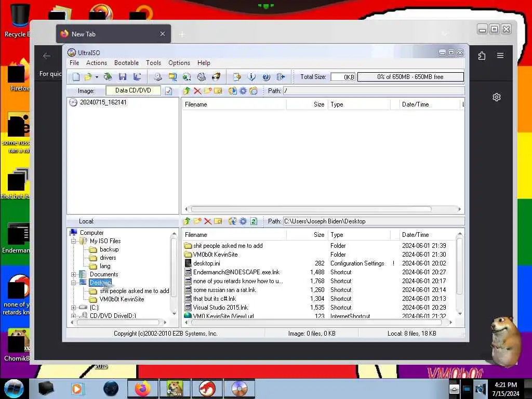
Task: Open the Actions menu
Action: (96, 63)
